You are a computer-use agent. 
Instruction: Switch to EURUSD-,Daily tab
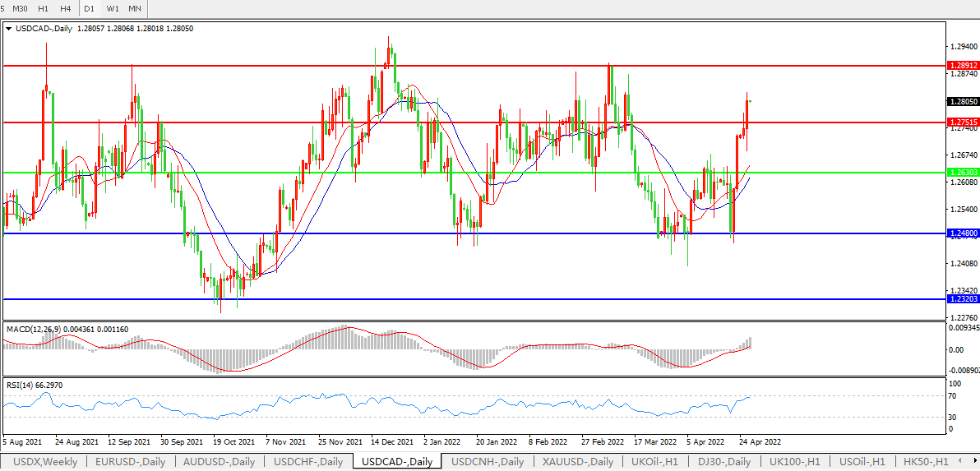130,462
